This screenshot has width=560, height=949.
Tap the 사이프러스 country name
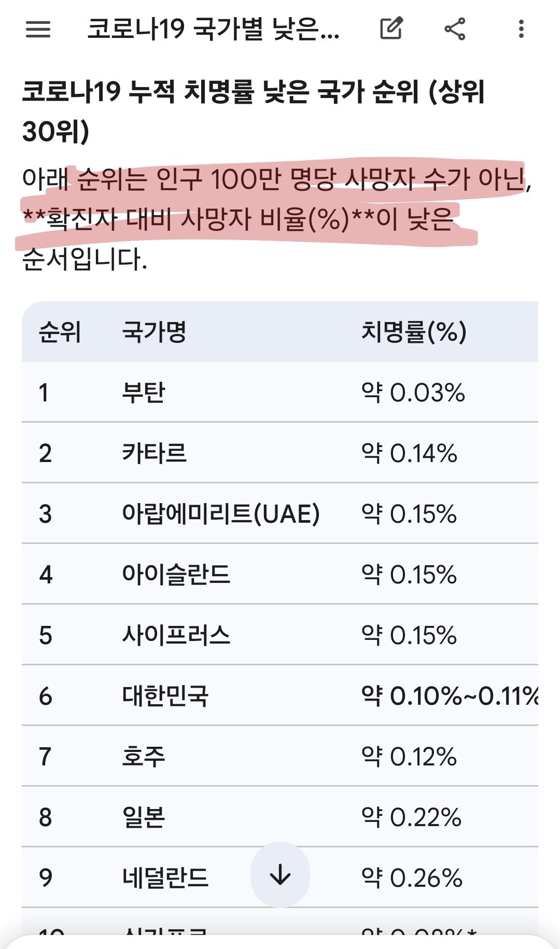pyautogui.click(x=176, y=635)
